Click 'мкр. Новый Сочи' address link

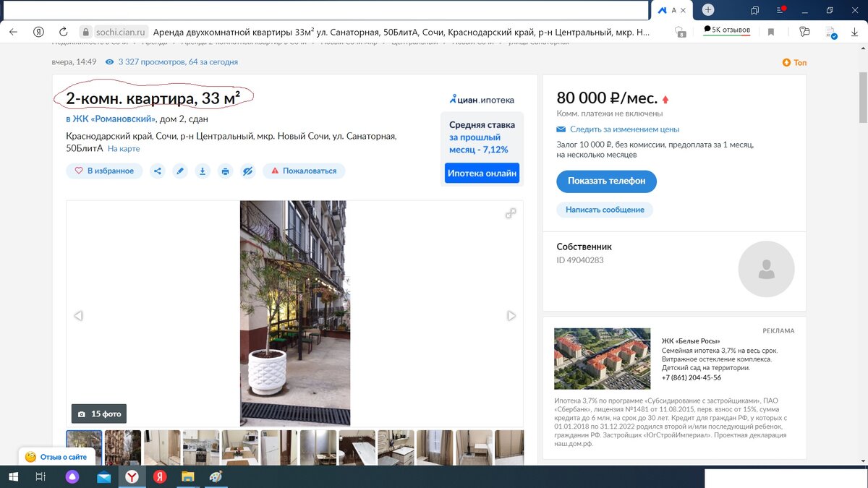point(294,136)
